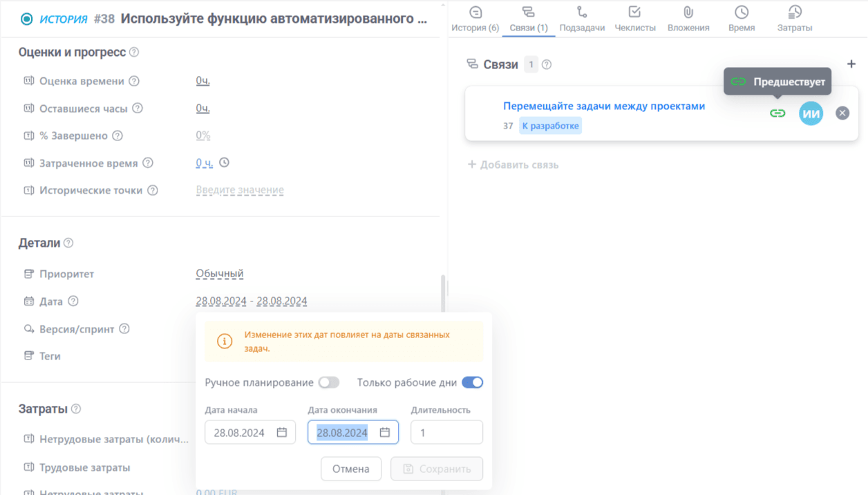The height and width of the screenshot is (495, 868).
Task: Open linked task Перемещайте задачи между проектами
Action: pos(604,106)
